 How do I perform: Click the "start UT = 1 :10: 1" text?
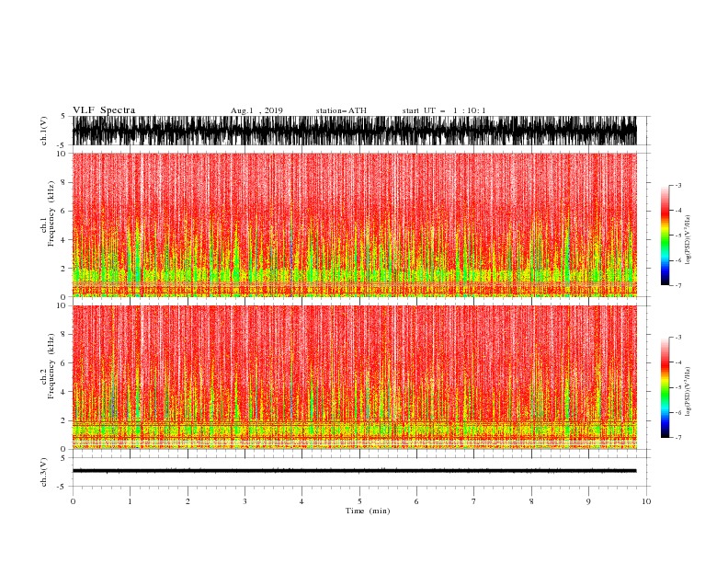(x=444, y=110)
